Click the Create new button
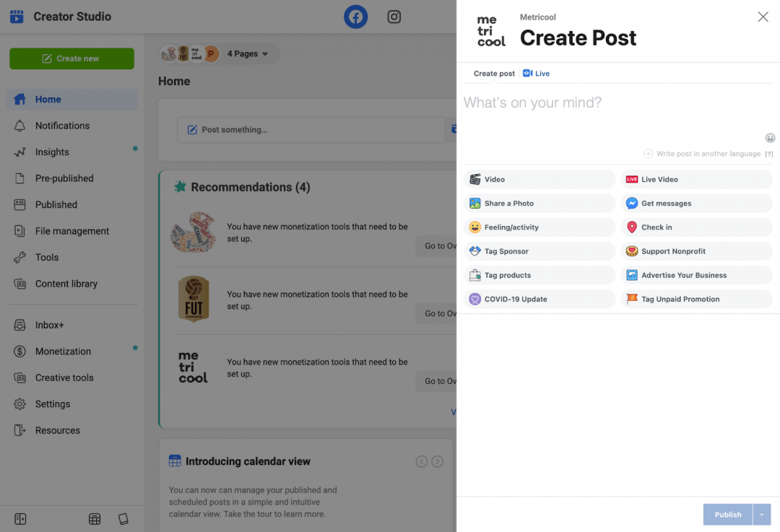The width and height of the screenshot is (780, 532). (x=71, y=58)
